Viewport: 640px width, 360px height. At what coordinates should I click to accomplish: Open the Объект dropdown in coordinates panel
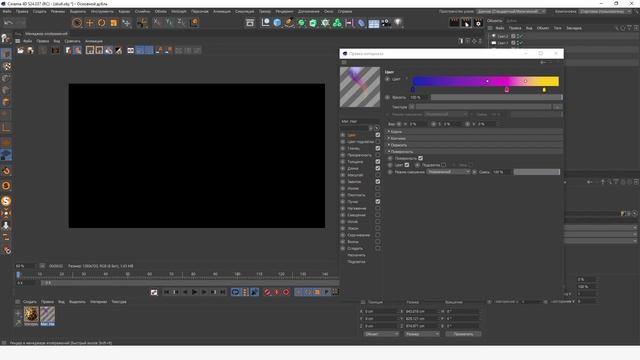(381, 334)
